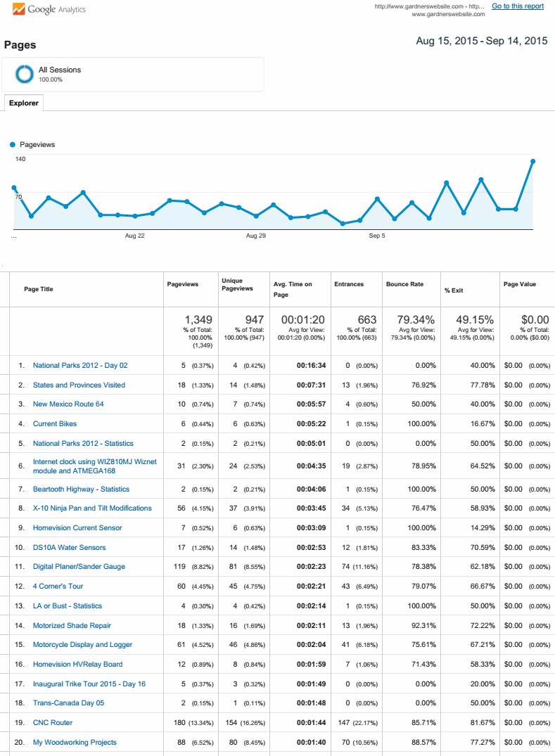Open 'Motorized Shade Repair' link
Screen dimensions: 555x756
coord(72,625)
